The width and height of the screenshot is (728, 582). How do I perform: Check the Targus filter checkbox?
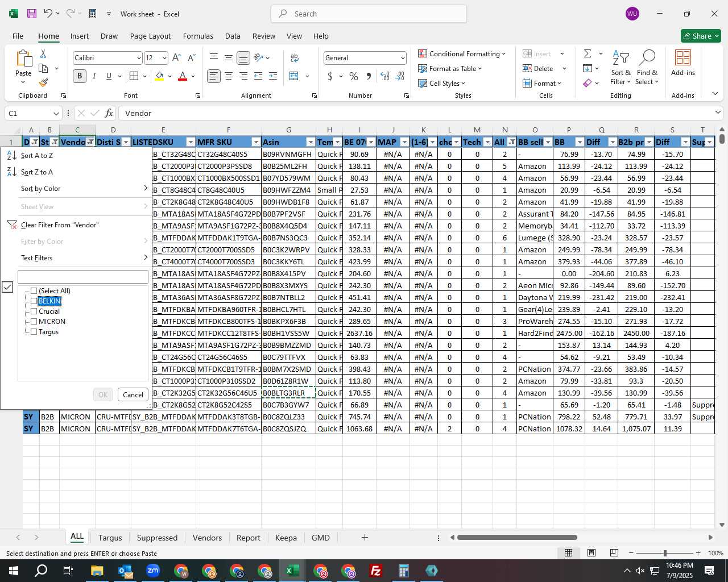[34, 332]
